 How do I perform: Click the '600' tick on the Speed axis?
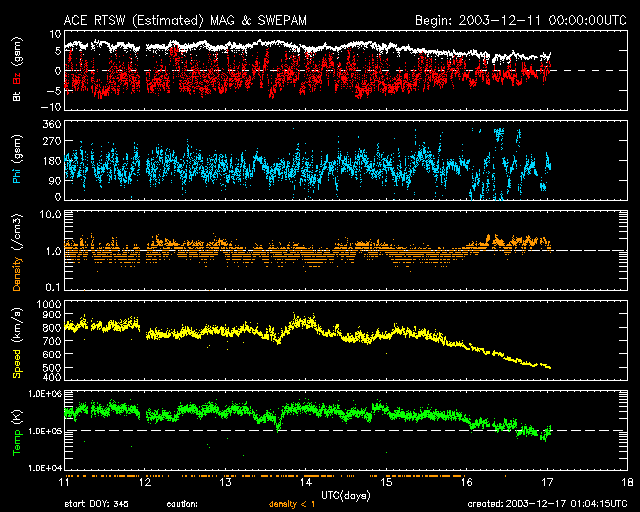[52, 355]
